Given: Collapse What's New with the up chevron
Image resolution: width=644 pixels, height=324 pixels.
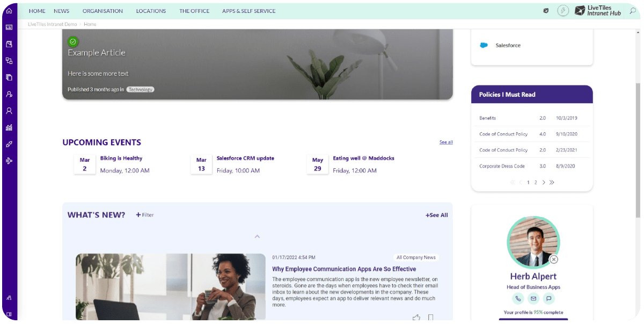Looking at the screenshot, I should [257, 236].
